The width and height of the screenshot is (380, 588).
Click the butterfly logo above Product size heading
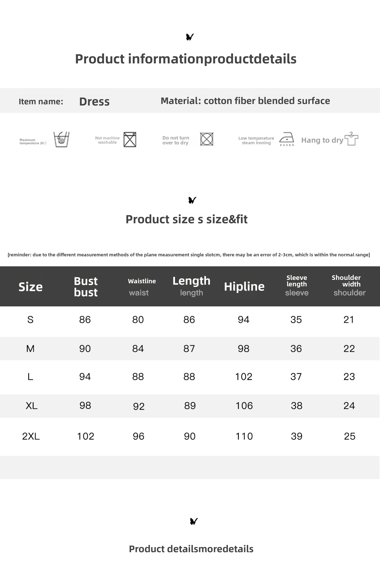pyautogui.click(x=192, y=200)
